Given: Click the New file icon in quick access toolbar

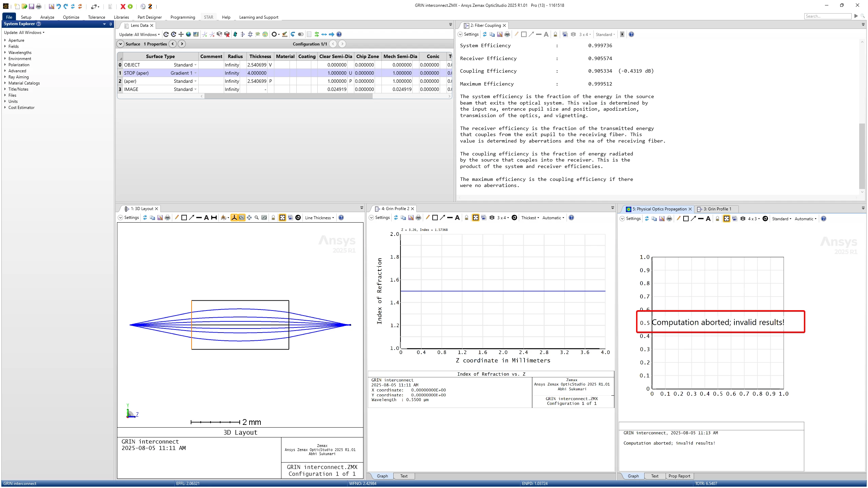Looking at the screenshot, I should click(x=17, y=6).
